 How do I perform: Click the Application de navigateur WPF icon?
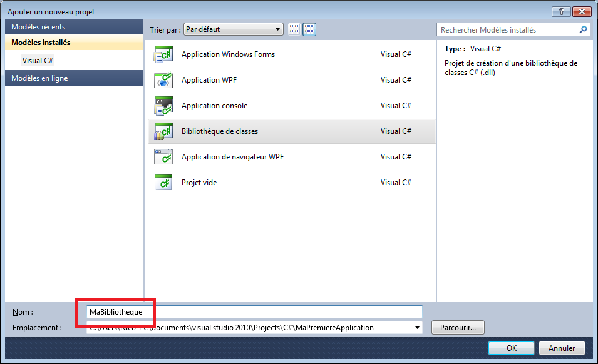163,157
